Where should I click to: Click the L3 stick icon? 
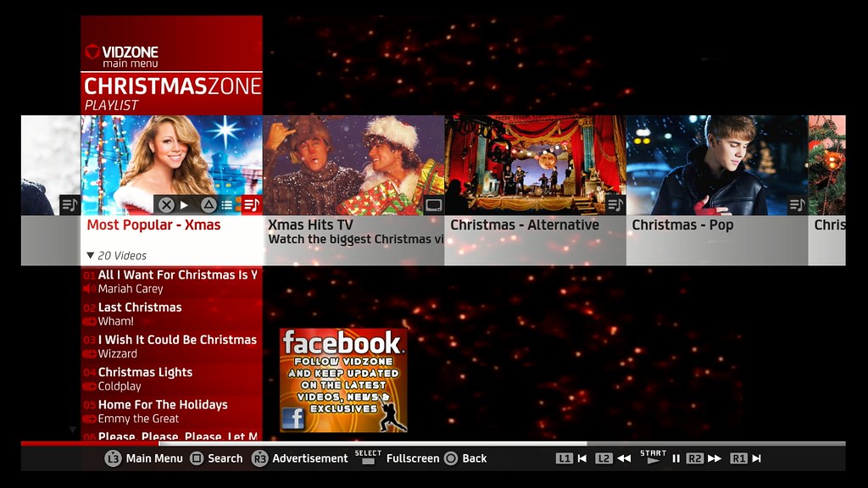point(113,458)
